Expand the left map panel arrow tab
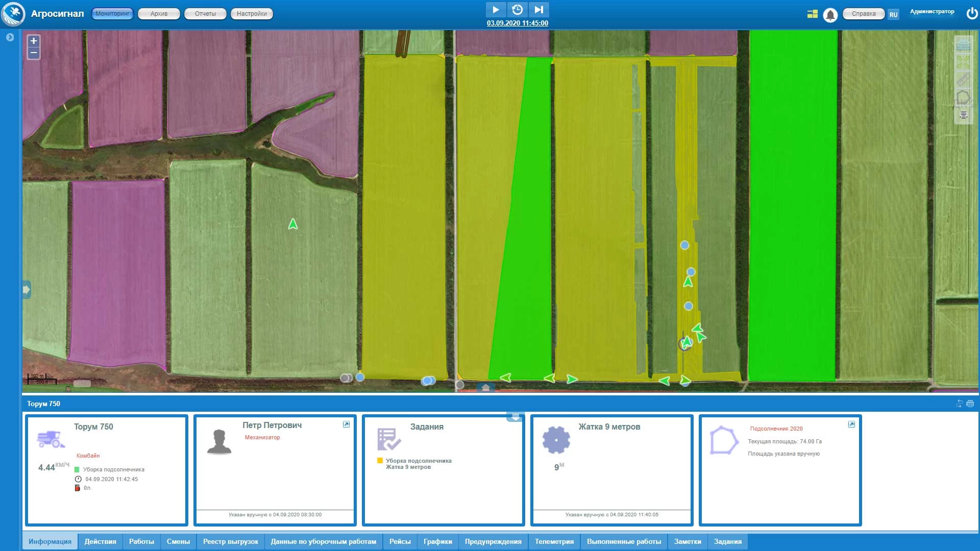 pos(27,290)
